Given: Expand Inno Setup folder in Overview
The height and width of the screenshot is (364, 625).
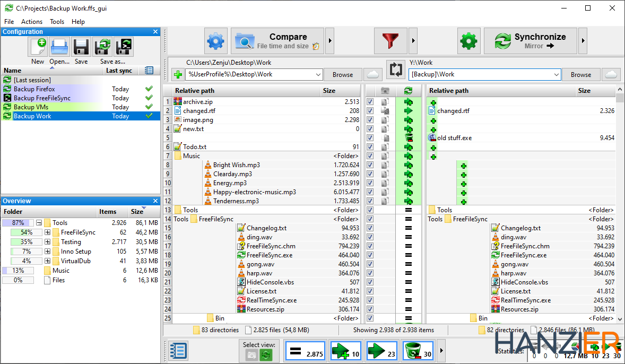Looking at the screenshot, I should coord(47,252).
